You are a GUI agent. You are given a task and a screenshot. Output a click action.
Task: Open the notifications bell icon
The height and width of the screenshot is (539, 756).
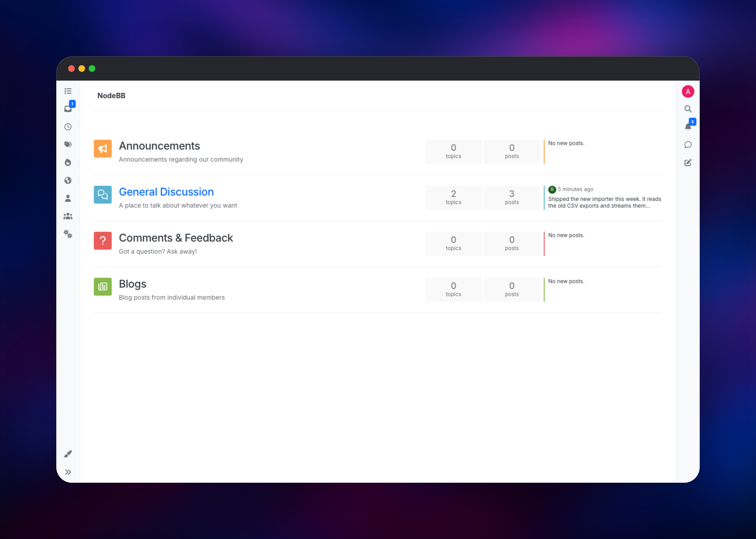[x=688, y=127]
